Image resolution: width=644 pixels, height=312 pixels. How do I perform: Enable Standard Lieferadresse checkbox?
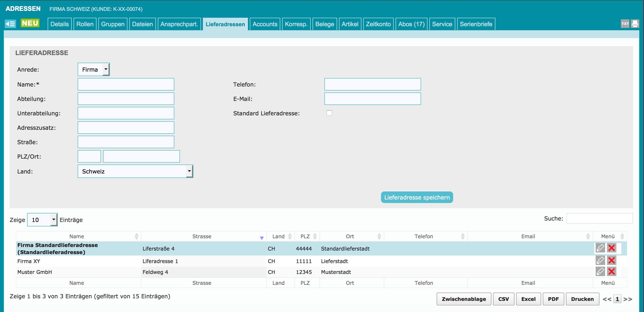coord(329,113)
